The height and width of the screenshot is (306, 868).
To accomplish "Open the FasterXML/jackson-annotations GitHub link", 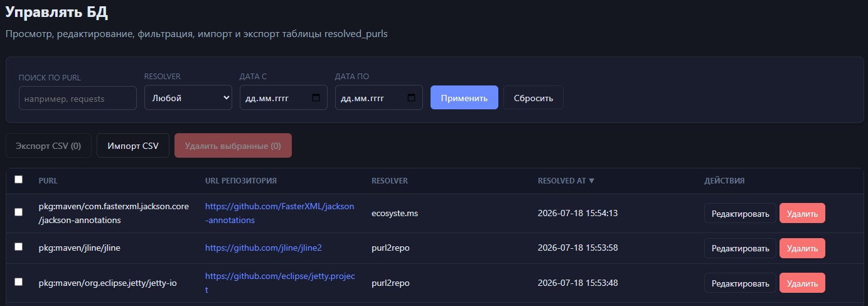I will coord(280,213).
